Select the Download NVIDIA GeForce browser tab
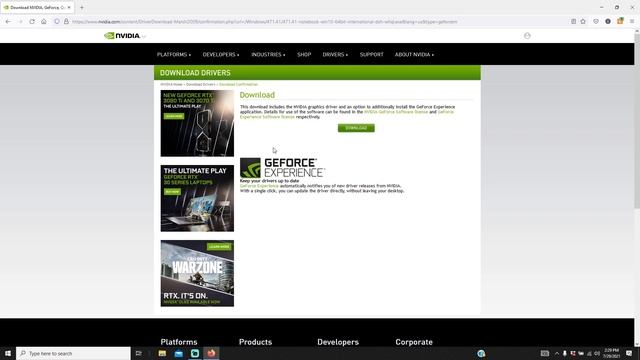 tap(37, 7)
